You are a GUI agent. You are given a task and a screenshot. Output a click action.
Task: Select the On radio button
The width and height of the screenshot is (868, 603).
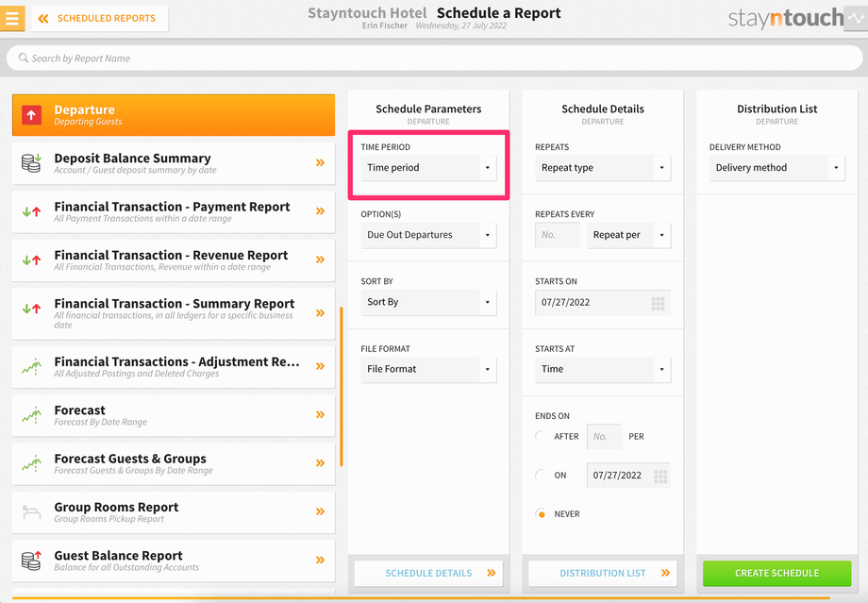pyautogui.click(x=542, y=475)
